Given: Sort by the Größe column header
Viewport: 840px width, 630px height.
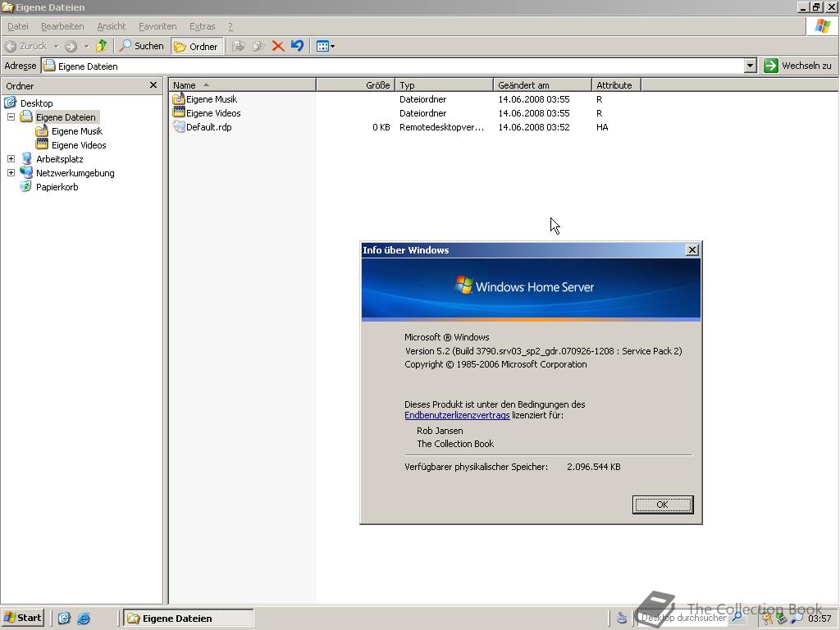Looking at the screenshot, I should pyautogui.click(x=356, y=85).
